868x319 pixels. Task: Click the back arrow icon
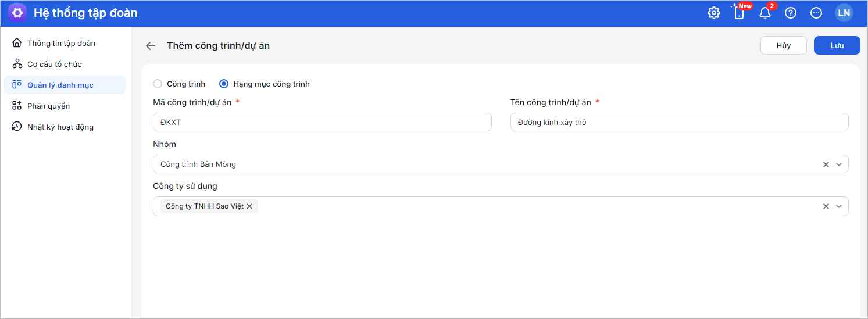coord(151,46)
